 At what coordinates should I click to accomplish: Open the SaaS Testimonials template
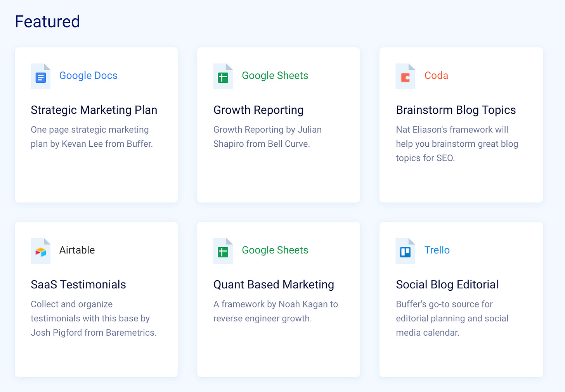[x=78, y=285]
